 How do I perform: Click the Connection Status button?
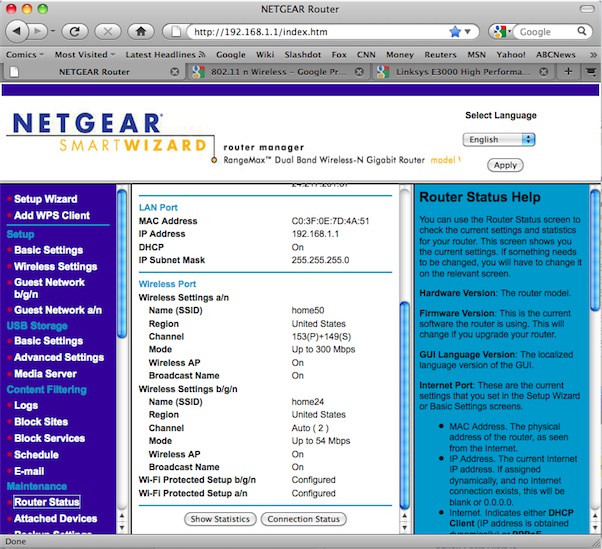(303, 519)
